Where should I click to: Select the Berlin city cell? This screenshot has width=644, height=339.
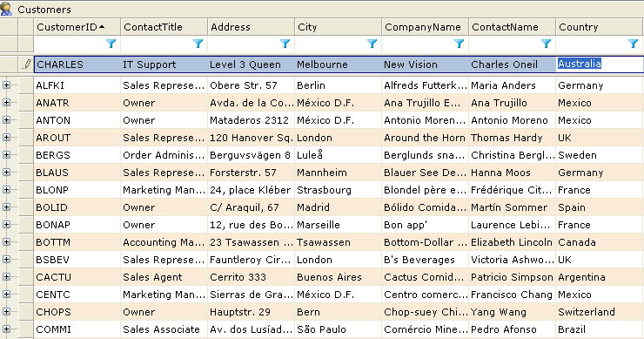pyautogui.click(x=339, y=85)
